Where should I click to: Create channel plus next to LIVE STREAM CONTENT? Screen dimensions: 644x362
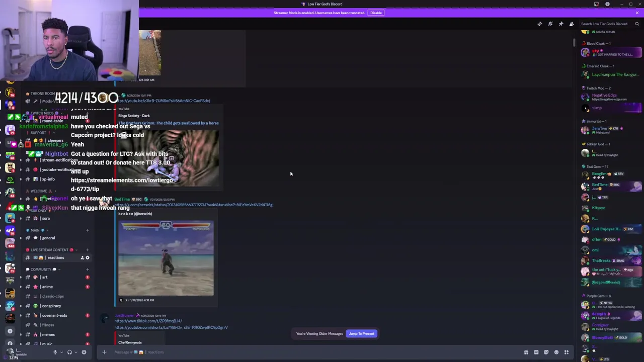coord(87,250)
